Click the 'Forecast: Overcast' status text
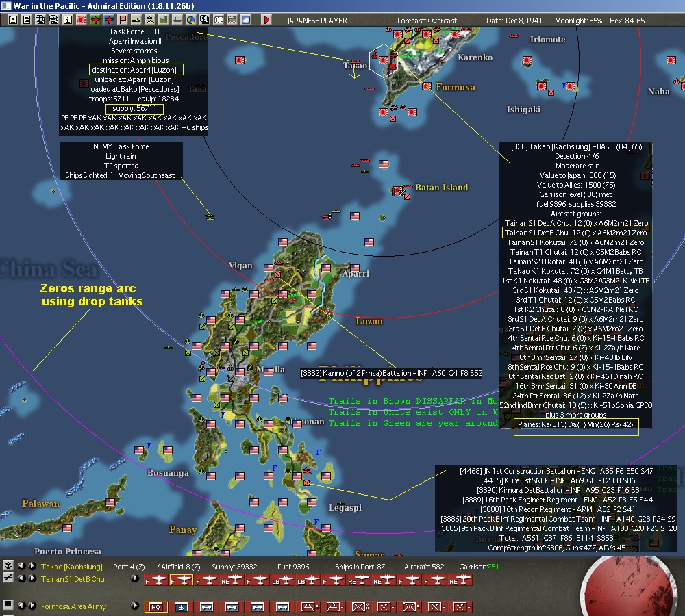The width and height of the screenshot is (685, 616). [427, 21]
